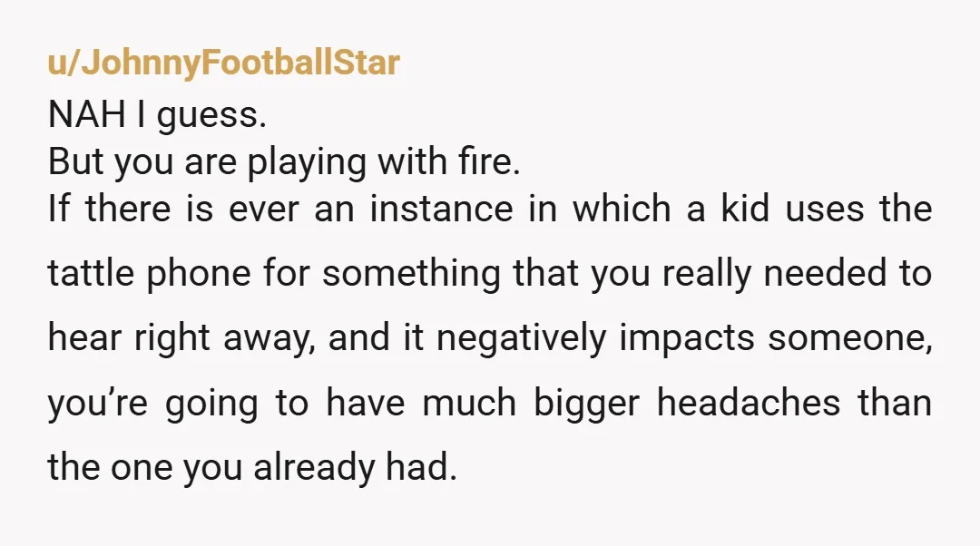Click the word "which" in the third line
Screen dimensions: 980x546
[622, 209]
